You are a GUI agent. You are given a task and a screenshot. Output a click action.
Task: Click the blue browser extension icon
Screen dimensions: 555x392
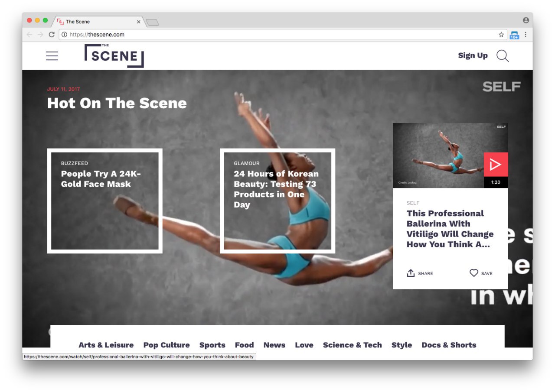[x=514, y=35]
